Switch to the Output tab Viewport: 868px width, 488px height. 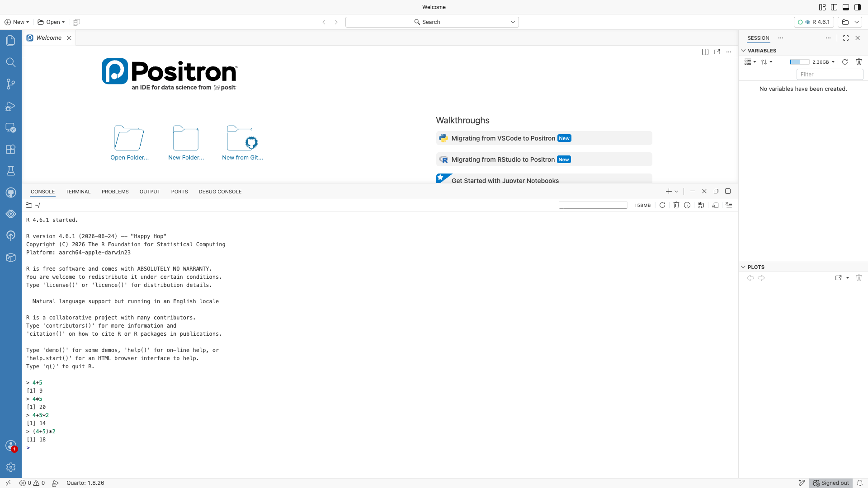point(150,192)
